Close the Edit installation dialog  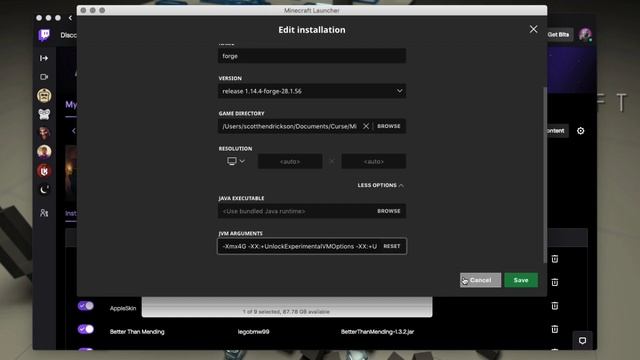533,29
